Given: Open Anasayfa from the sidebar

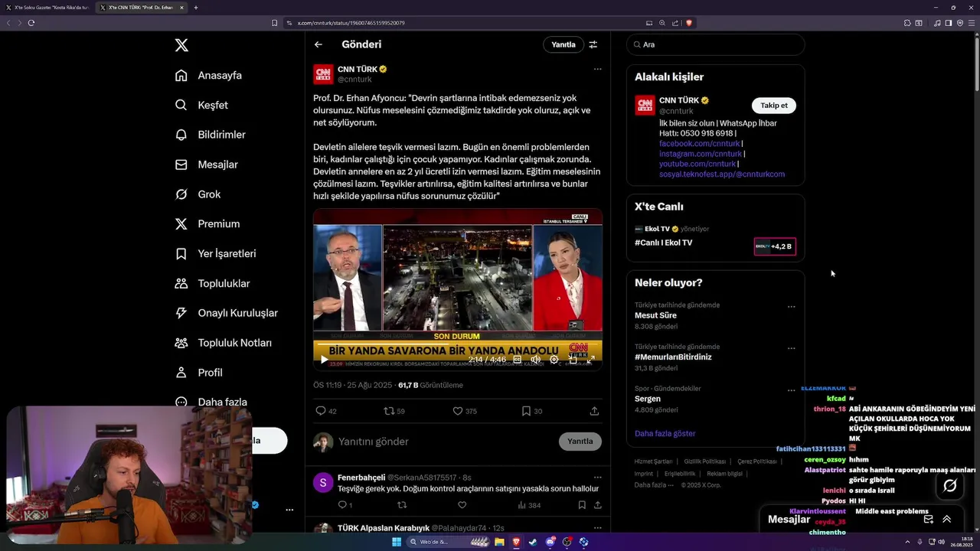Looking at the screenshot, I should [208, 75].
